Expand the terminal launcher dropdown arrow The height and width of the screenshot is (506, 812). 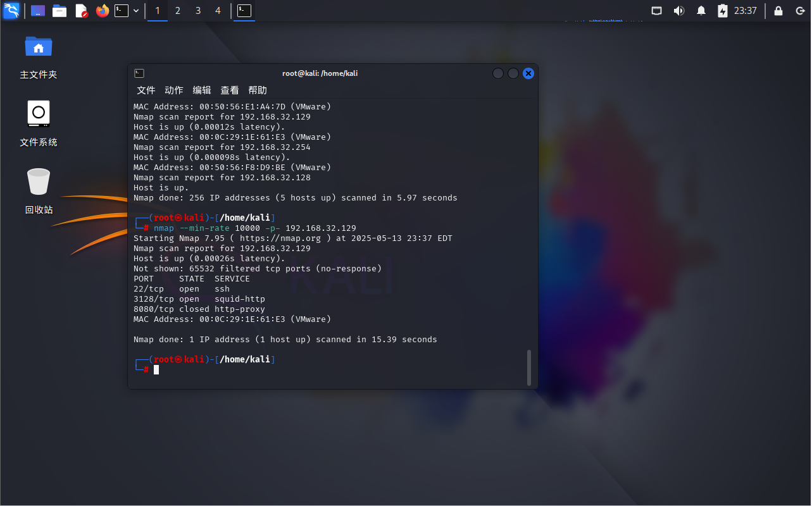(x=136, y=11)
